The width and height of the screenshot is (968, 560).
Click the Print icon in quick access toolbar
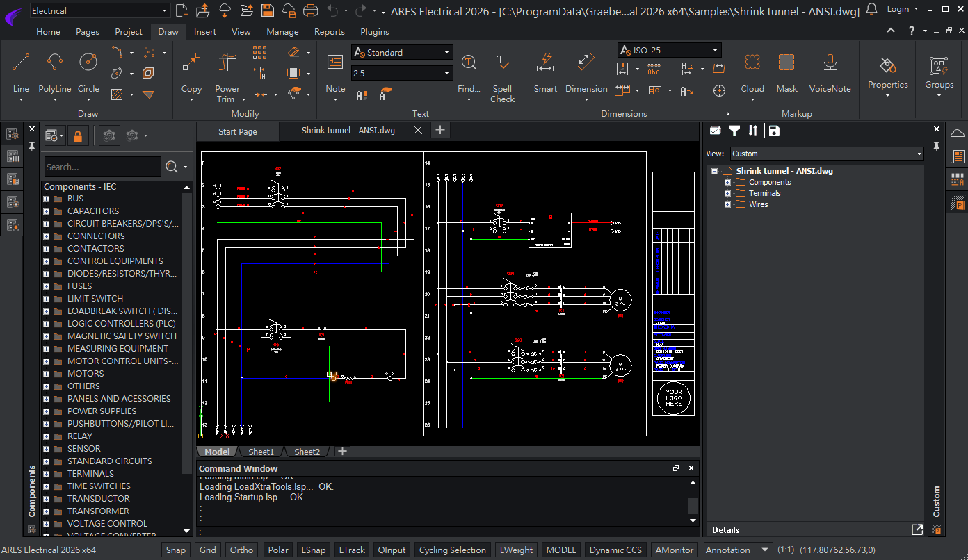tap(311, 10)
